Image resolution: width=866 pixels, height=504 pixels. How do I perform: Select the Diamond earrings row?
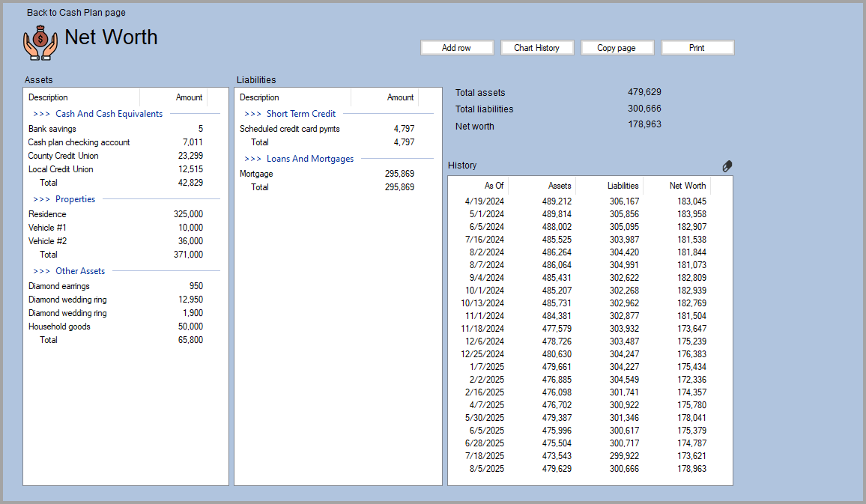[x=116, y=286]
